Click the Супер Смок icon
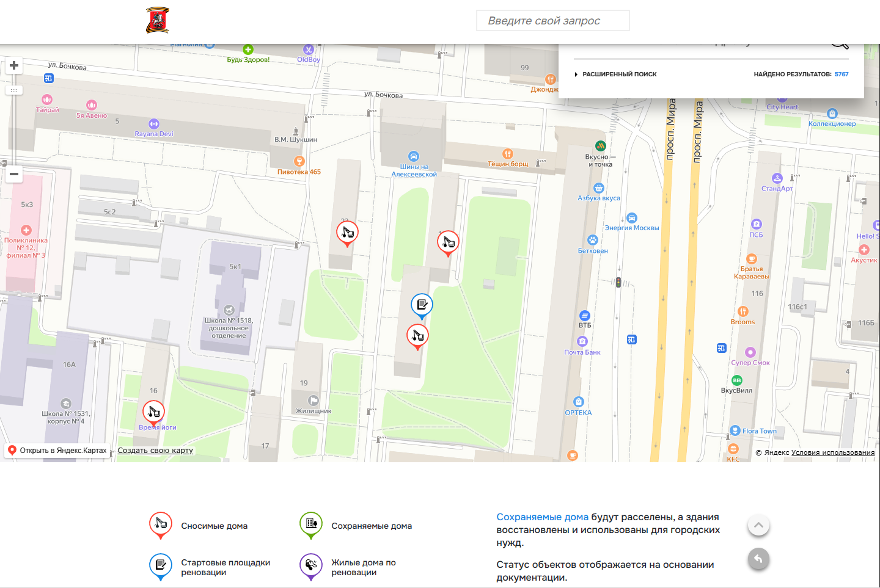Viewport: 880px width, 588px height. point(750,352)
